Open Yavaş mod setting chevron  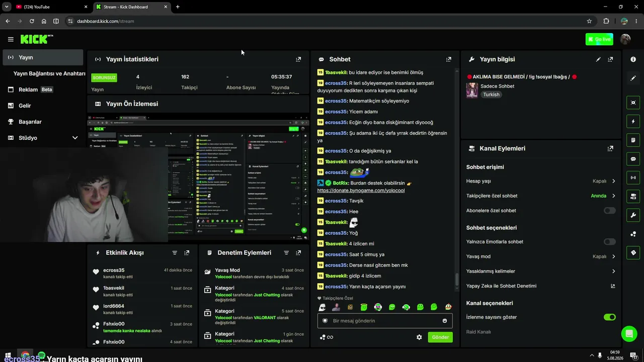613,256
